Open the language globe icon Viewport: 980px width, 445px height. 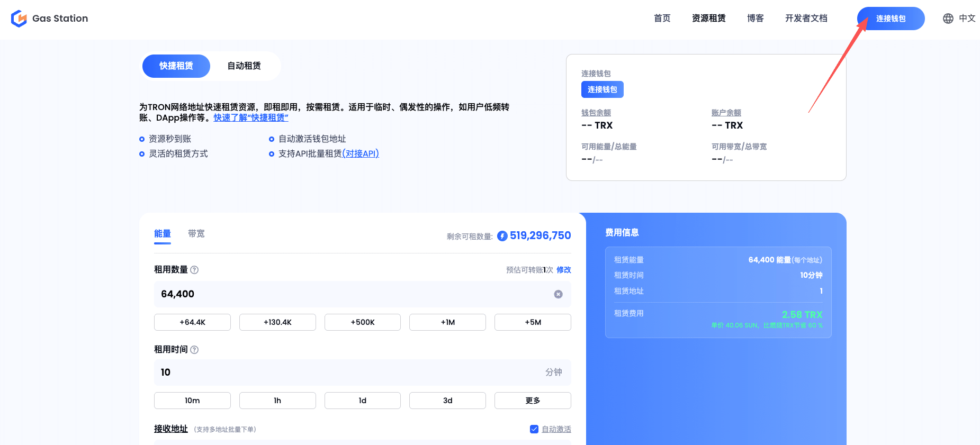[x=948, y=19]
